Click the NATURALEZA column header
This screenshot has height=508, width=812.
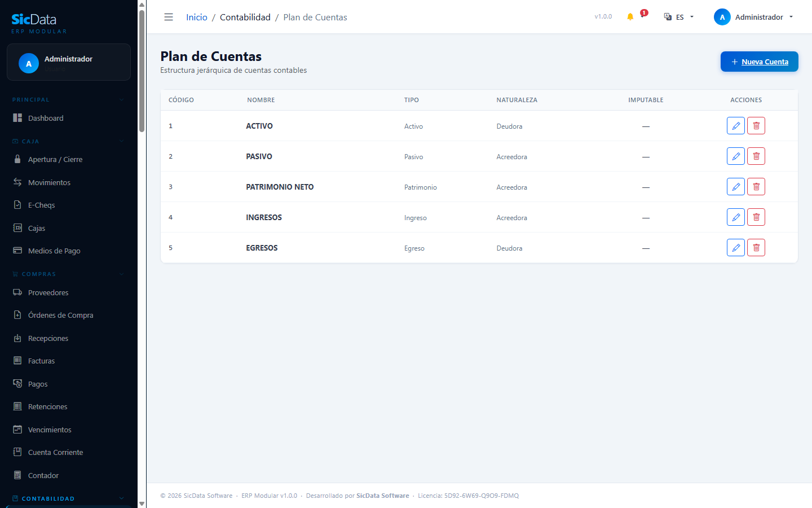tap(517, 100)
